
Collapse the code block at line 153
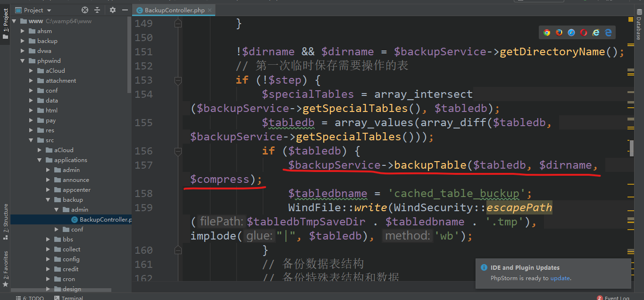(x=178, y=80)
